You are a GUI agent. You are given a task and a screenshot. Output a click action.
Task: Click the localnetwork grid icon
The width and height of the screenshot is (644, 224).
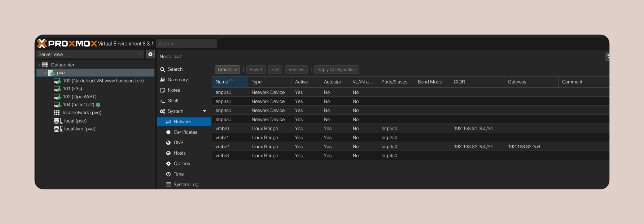tap(57, 113)
